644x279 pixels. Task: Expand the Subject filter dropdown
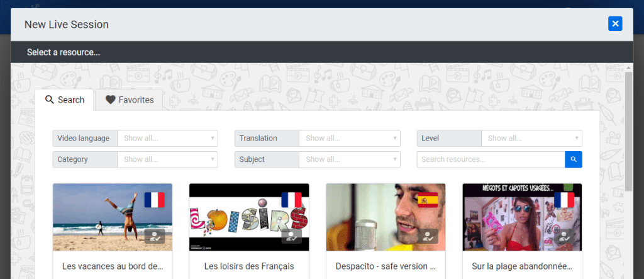(x=350, y=159)
